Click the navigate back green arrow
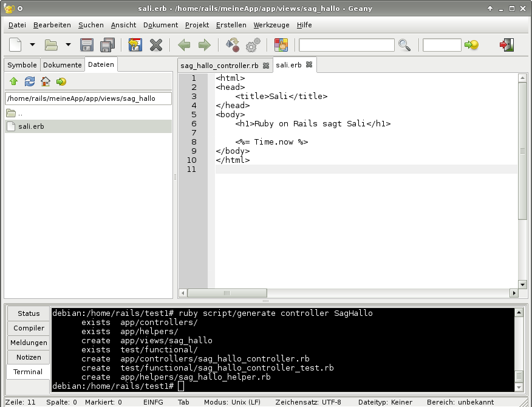532x407 pixels. pos(184,45)
